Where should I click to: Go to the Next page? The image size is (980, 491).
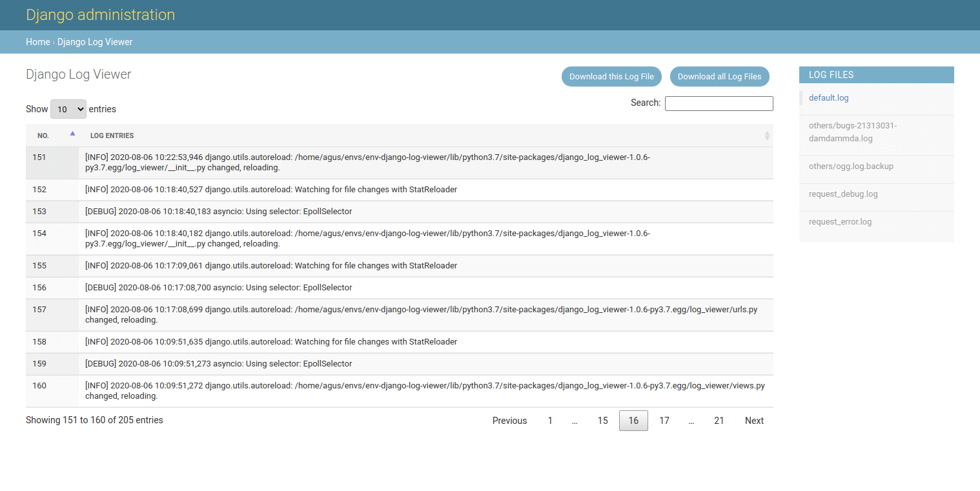(x=753, y=421)
